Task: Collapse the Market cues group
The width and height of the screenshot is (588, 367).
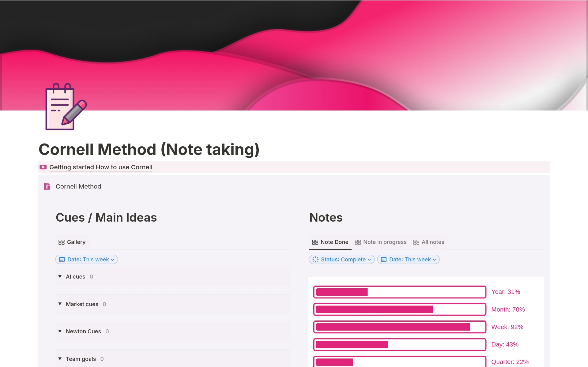Action: [x=60, y=304]
